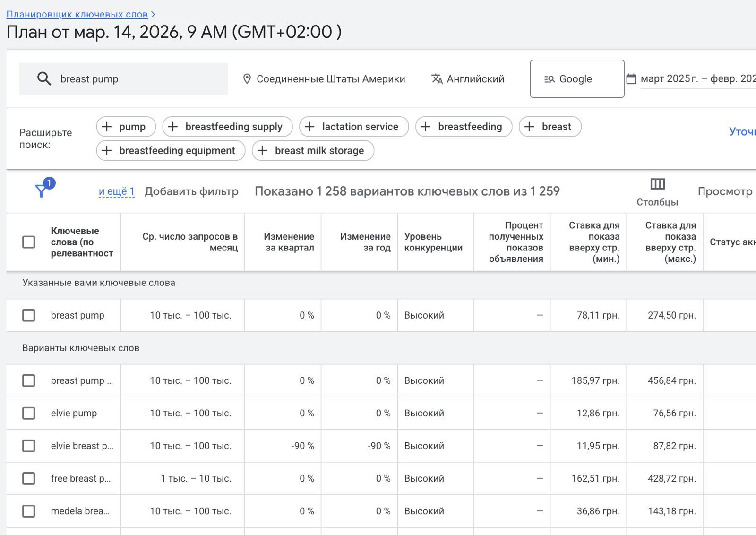This screenshot has height=535, width=756.
Task: Open the date range calendar icon
Action: tap(631, 79)
